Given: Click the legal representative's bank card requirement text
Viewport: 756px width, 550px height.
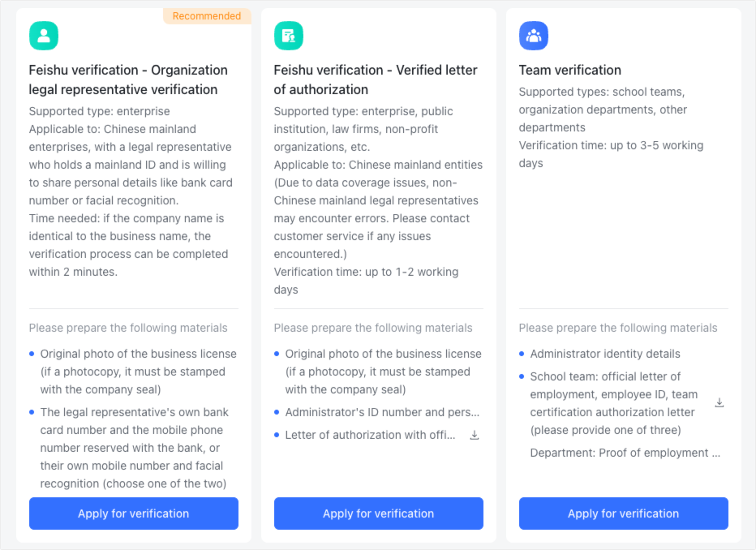Looking at the screenshot, I should coord(134,448).
